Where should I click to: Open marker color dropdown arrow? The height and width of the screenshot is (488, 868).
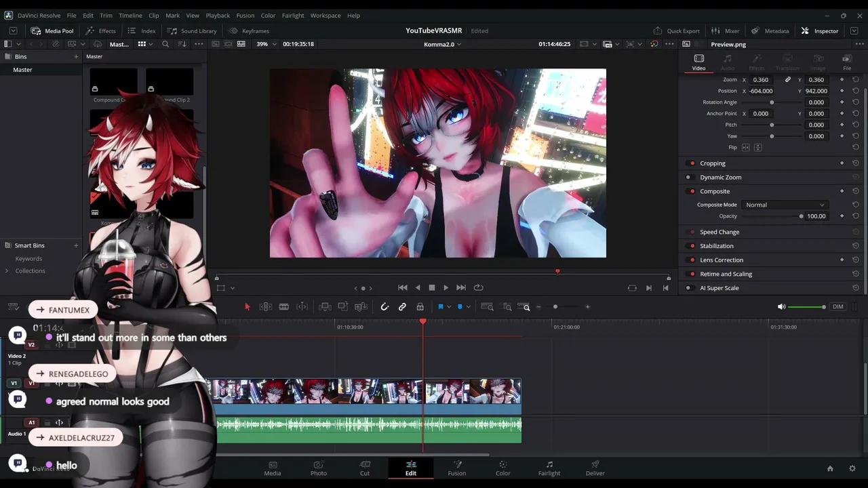pyautogui.click(x=468, y=307)
